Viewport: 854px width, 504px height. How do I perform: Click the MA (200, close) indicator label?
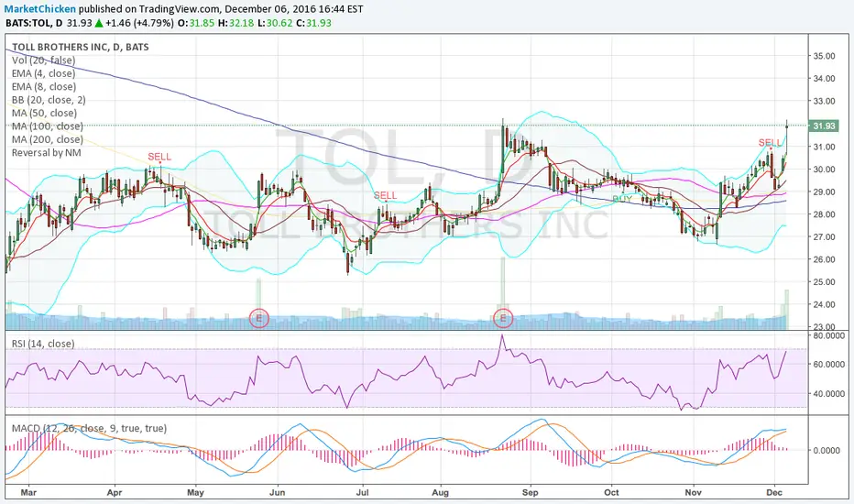tap(48, 139)
